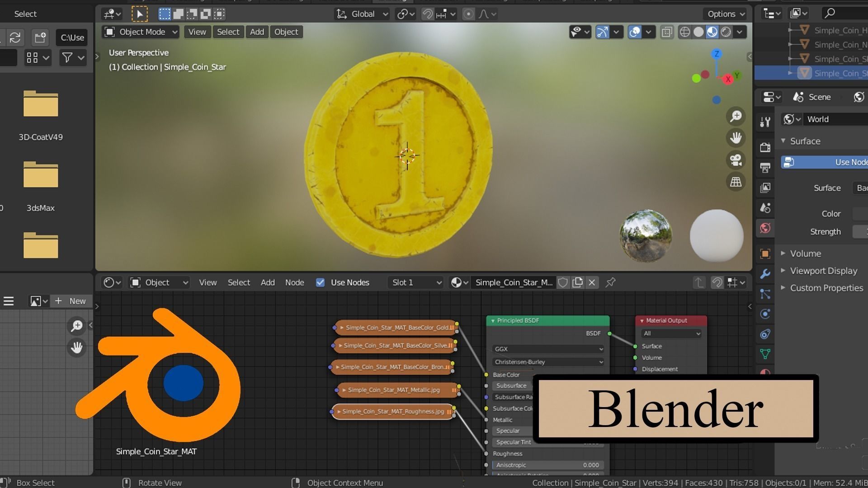
Task: Expand the Custom Properties panel
Action: pos(826,288)
